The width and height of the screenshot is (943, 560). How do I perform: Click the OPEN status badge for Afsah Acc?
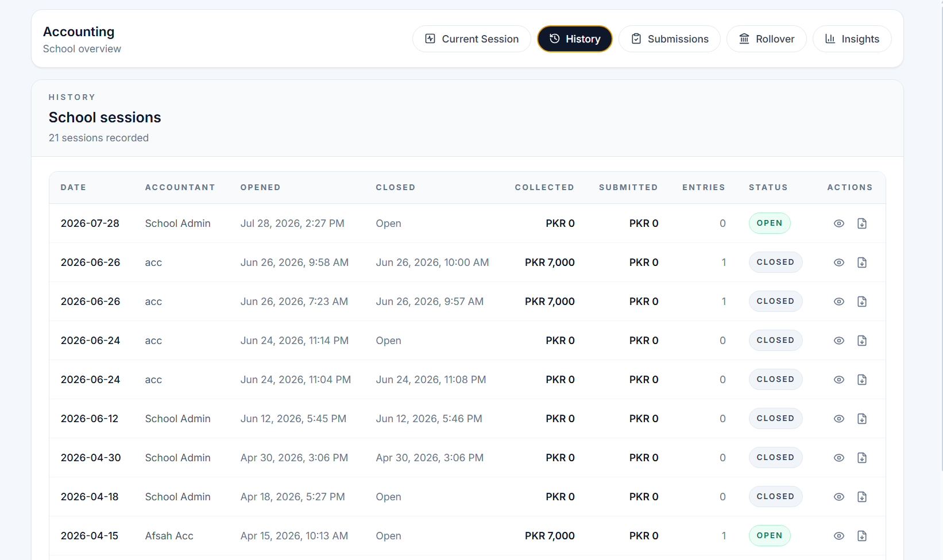coord(770,536)
